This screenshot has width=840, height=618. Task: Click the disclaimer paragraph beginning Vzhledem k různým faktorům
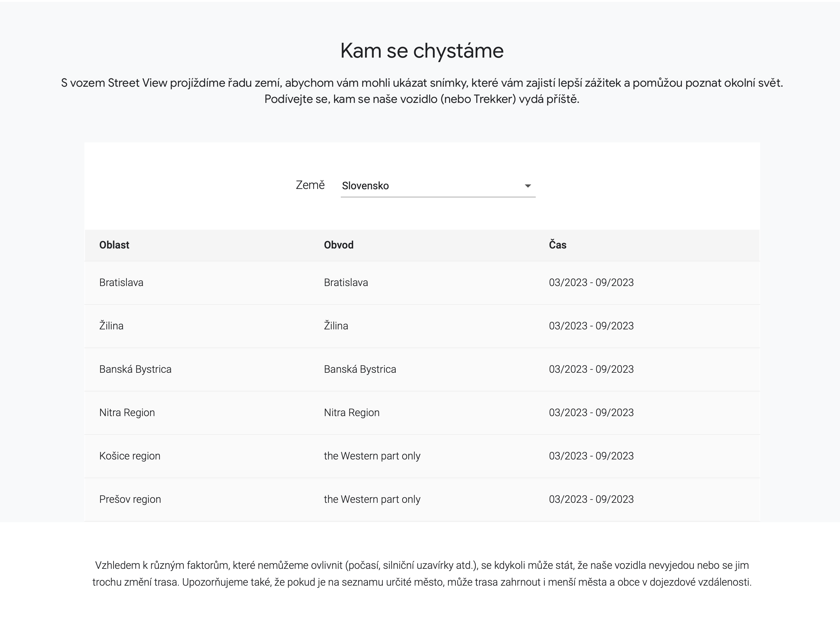(422, 573)
